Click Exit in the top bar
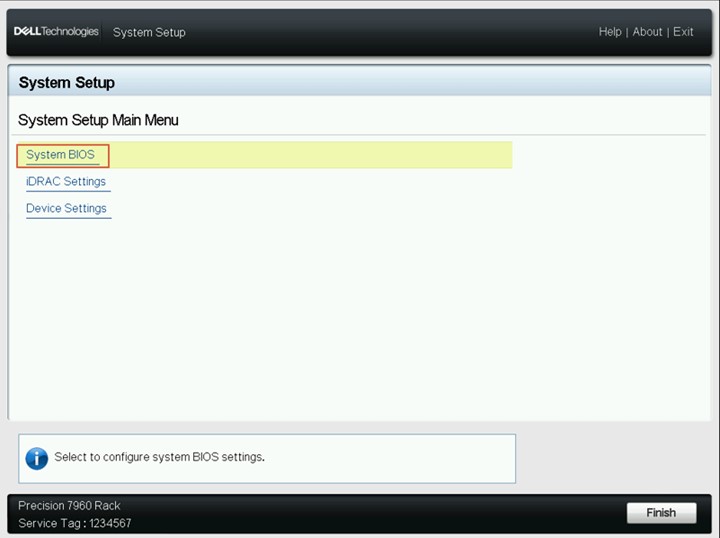The height and width of the screenshot is (538, 720). [x=683, y=32]
